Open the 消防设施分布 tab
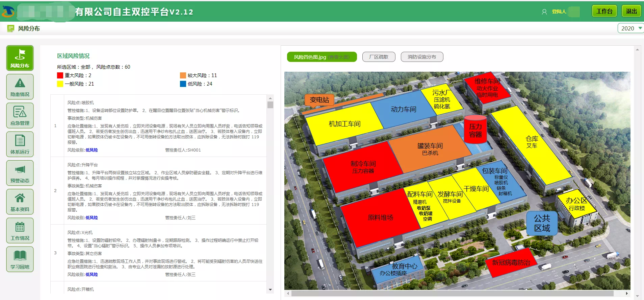644x300 pixels. tap(422, 57)
